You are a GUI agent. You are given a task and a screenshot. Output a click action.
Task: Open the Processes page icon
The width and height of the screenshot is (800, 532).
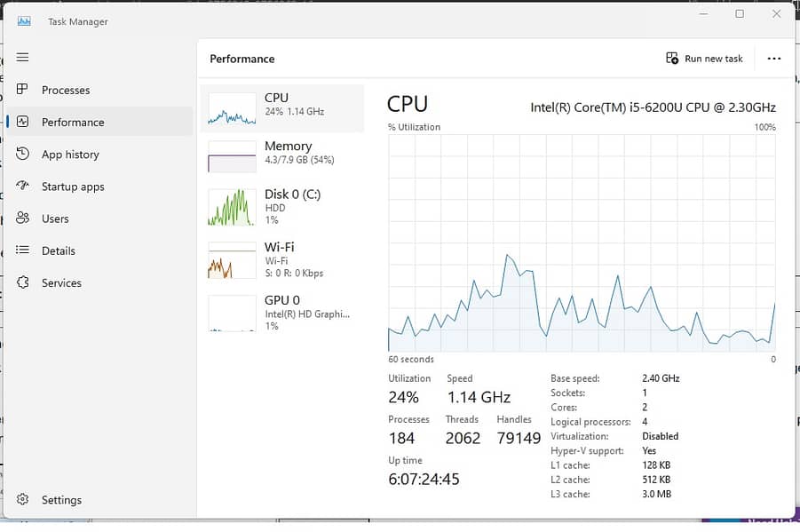tap(23, 90)
